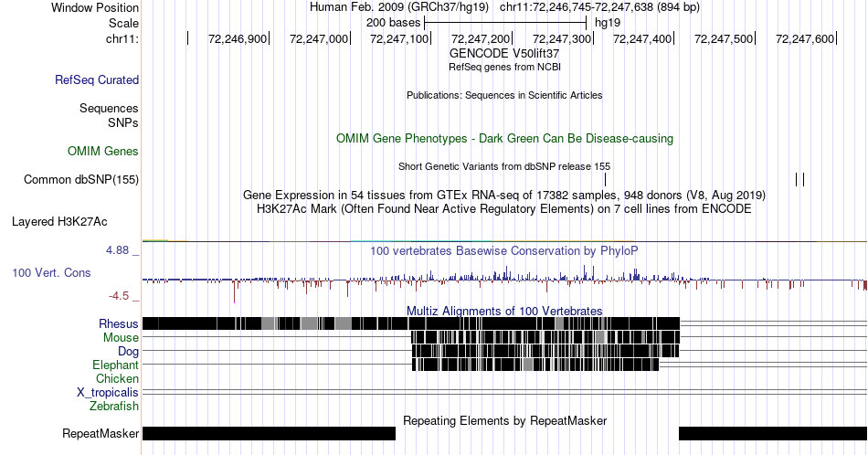Click the 72,247,000 ruler position
The height and width of the screenshot is (455, 868).
click(x=318, y=38)
